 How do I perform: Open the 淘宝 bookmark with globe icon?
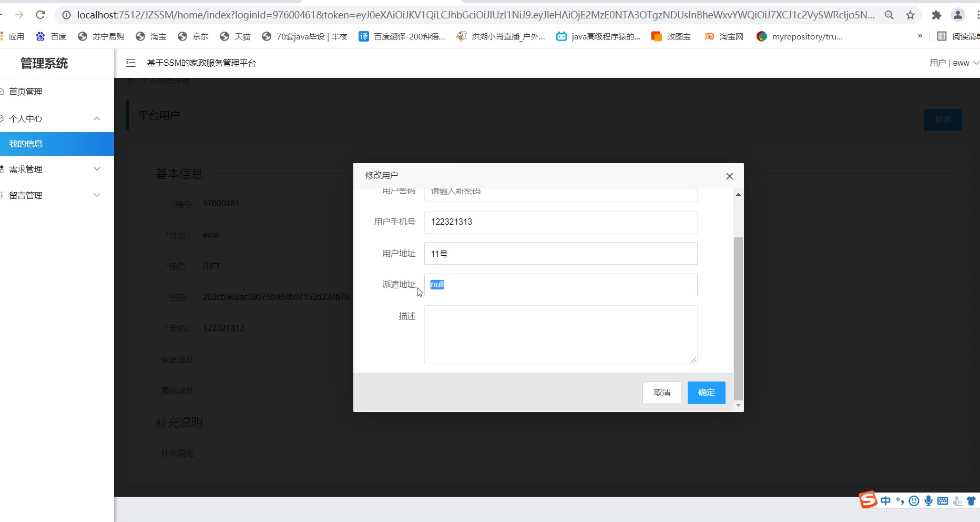click(x=151, y=36)
